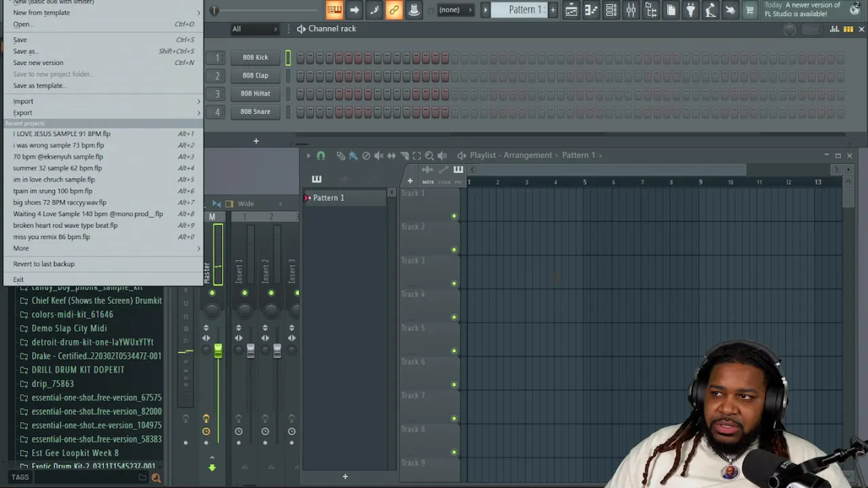Select the Slip tool in Playlist
The width and height of the screenshot is (868, 488).
pos(391,155)
